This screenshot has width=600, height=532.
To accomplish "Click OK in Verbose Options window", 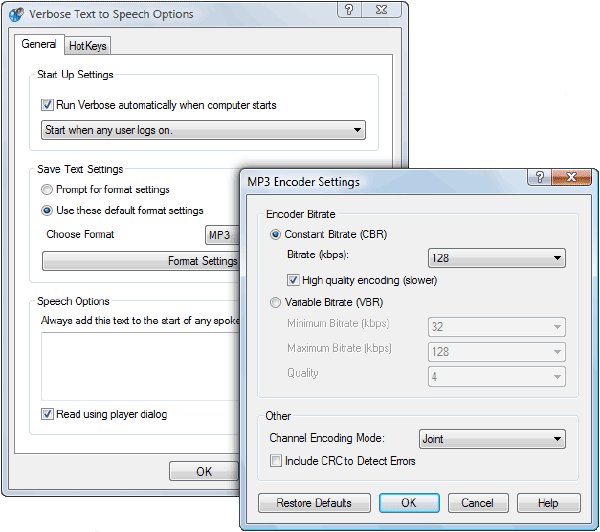I will point(204,472).
